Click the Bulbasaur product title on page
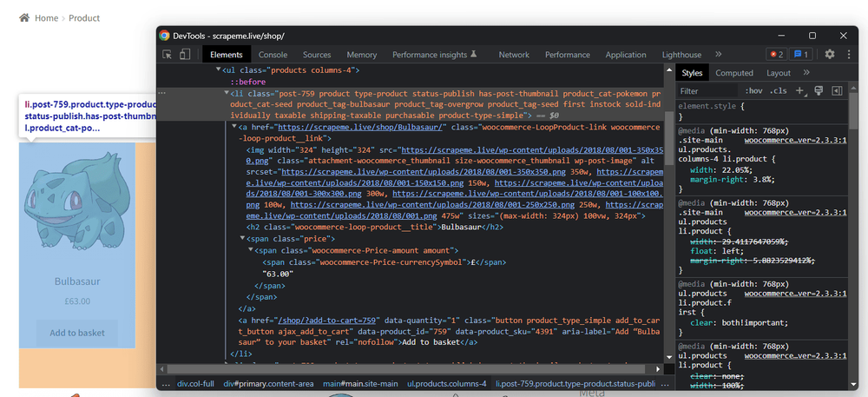The image size is (868, 397). 77,281
